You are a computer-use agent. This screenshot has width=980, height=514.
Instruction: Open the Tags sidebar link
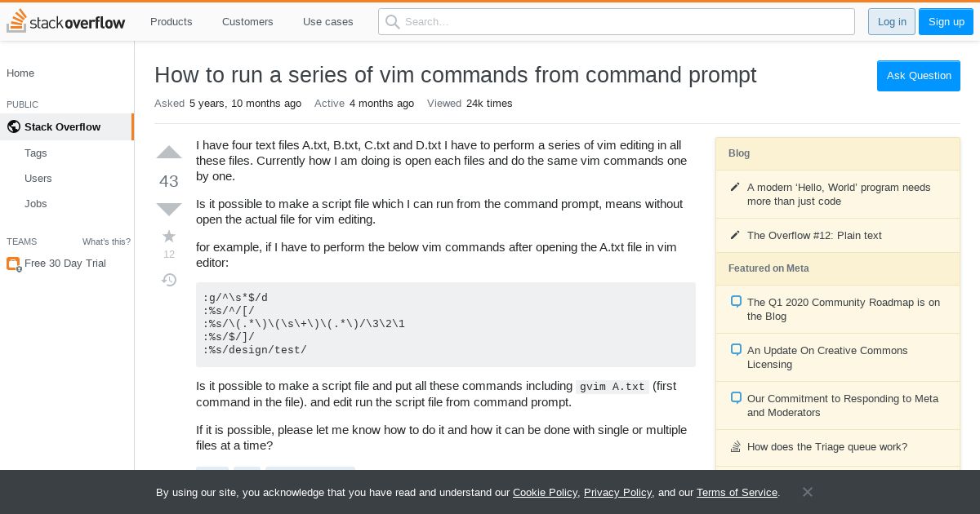pyautogui.click(x=36, y=153)
